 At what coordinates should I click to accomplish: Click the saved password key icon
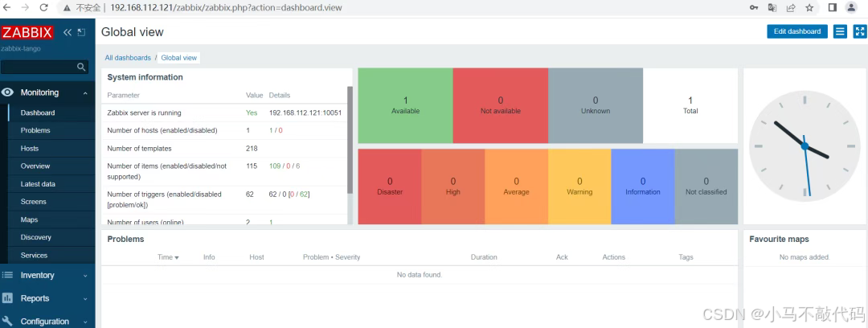[x=754, y=8]
